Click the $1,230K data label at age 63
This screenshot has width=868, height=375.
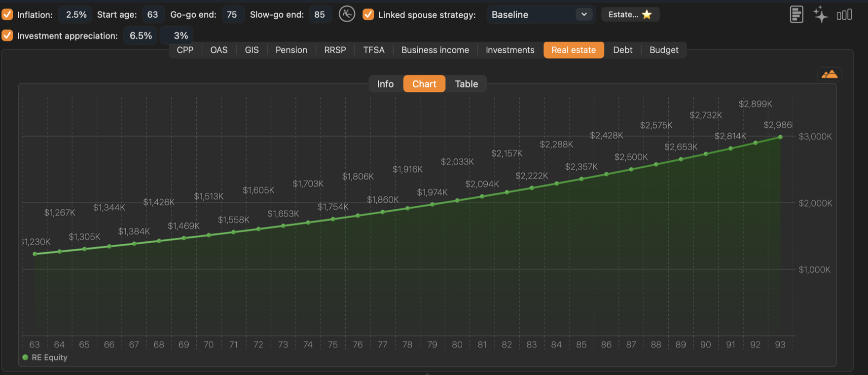[36, 242]
